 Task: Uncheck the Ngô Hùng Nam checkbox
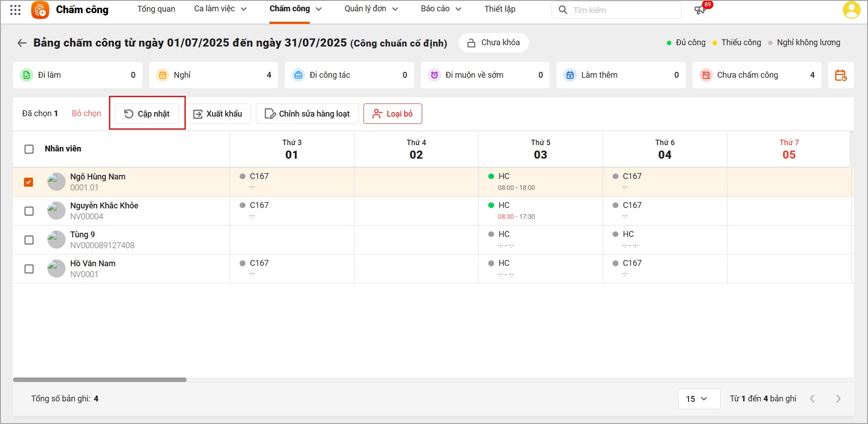(x=29, y=182)
